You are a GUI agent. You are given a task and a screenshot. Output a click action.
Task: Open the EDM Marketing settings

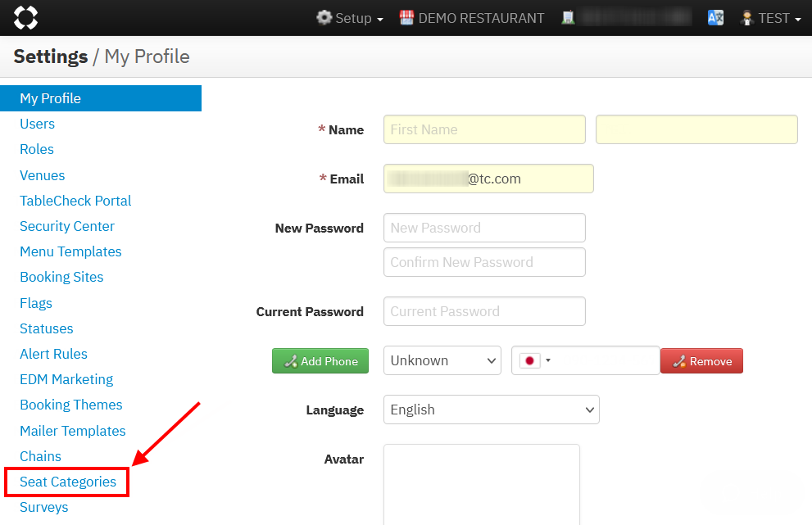tap(66, 379)
